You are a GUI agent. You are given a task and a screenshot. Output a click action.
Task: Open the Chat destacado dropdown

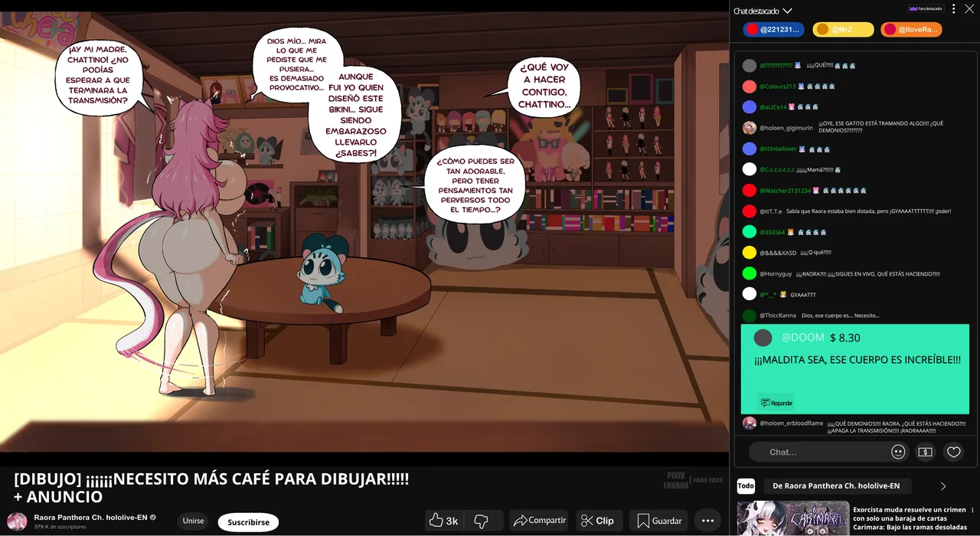[763, 11]
